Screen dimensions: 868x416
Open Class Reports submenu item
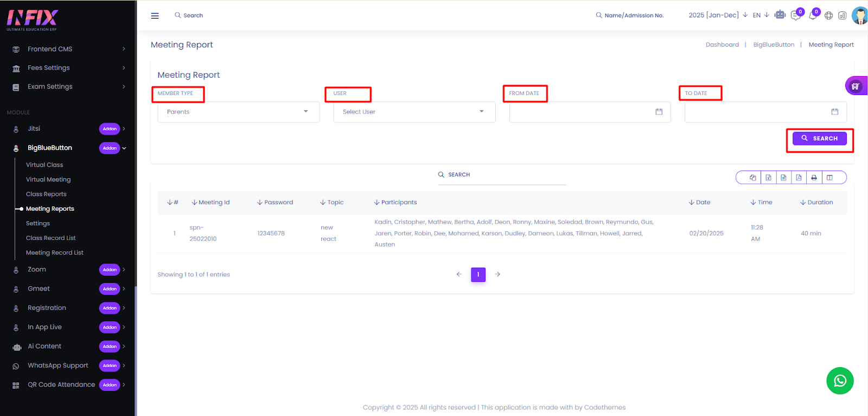tap(46, 194)
